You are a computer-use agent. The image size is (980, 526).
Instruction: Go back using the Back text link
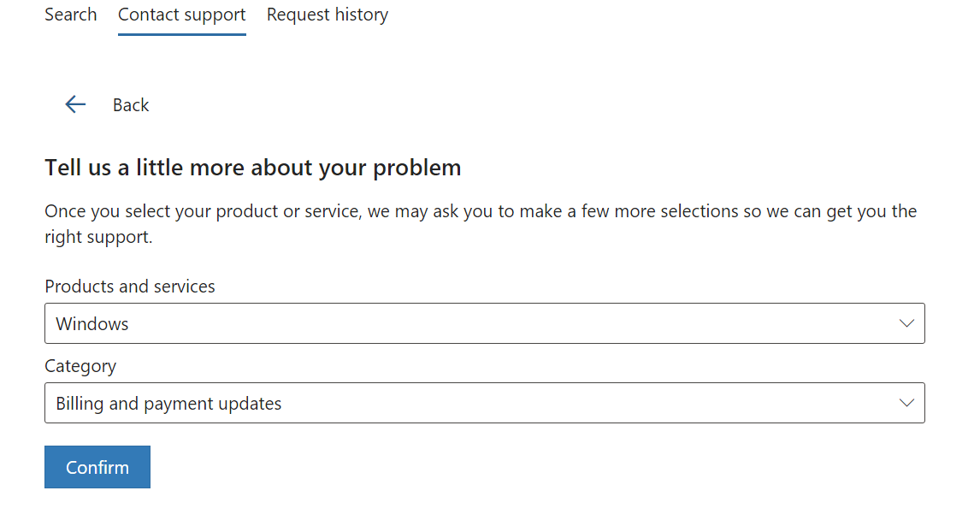(131, 105)
